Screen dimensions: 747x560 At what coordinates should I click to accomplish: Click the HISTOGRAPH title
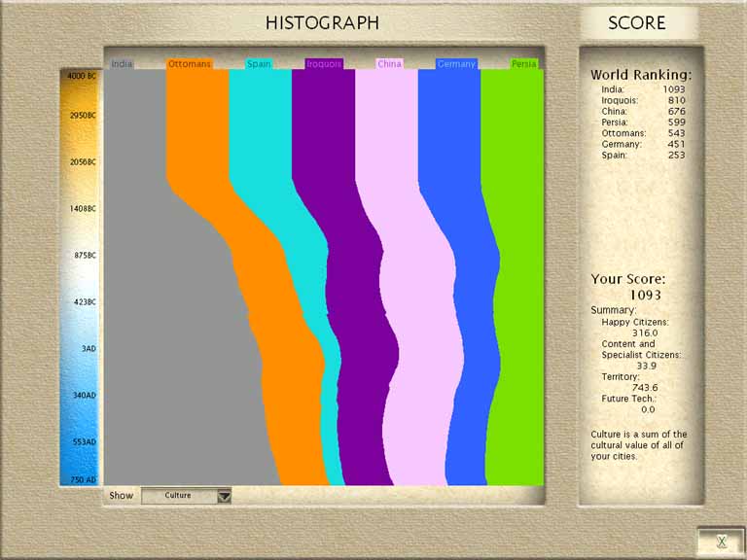[322, 22]
